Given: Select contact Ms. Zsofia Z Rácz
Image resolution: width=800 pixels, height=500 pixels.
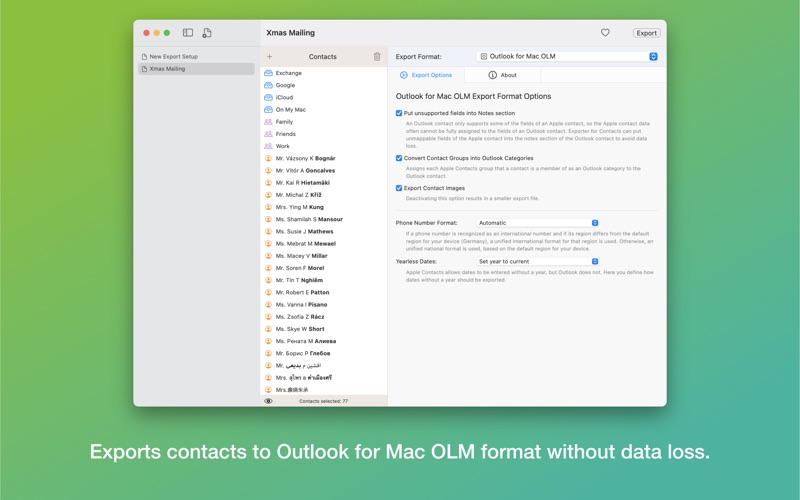Looking at the screenshot, I should (323, 317).
